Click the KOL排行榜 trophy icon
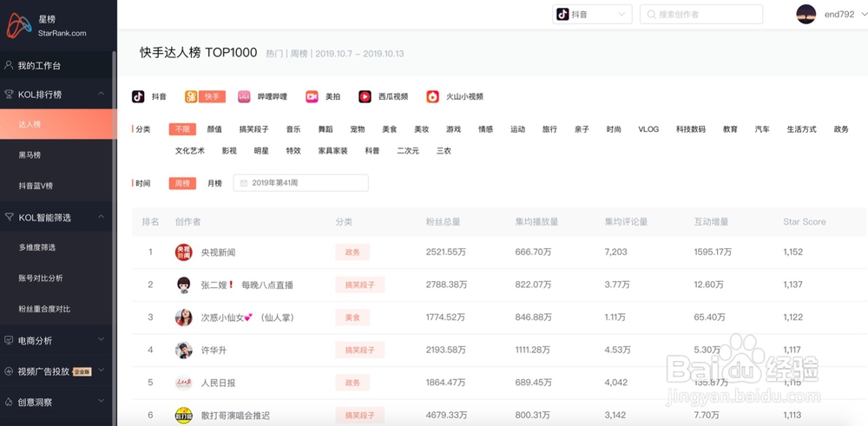Viewport: 868px width, 426px height. 9,94
